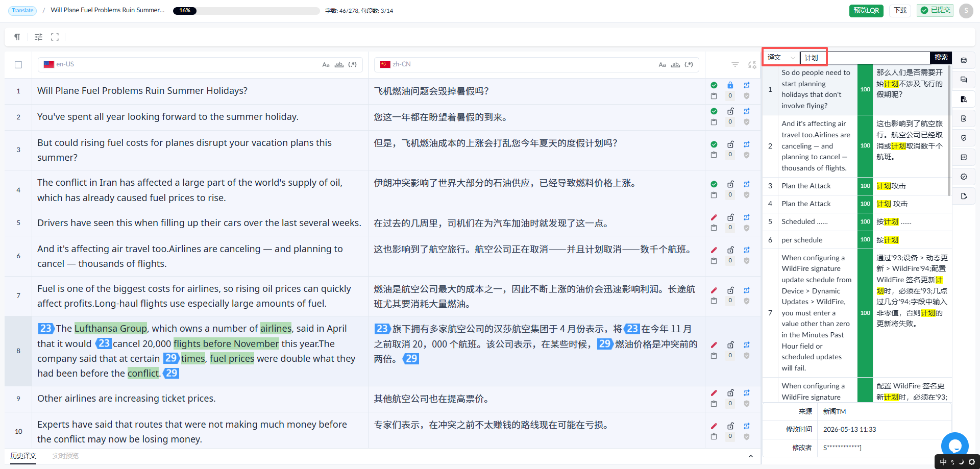
Task: Open the document preview search sidebar icon
Action: point(964,118)
